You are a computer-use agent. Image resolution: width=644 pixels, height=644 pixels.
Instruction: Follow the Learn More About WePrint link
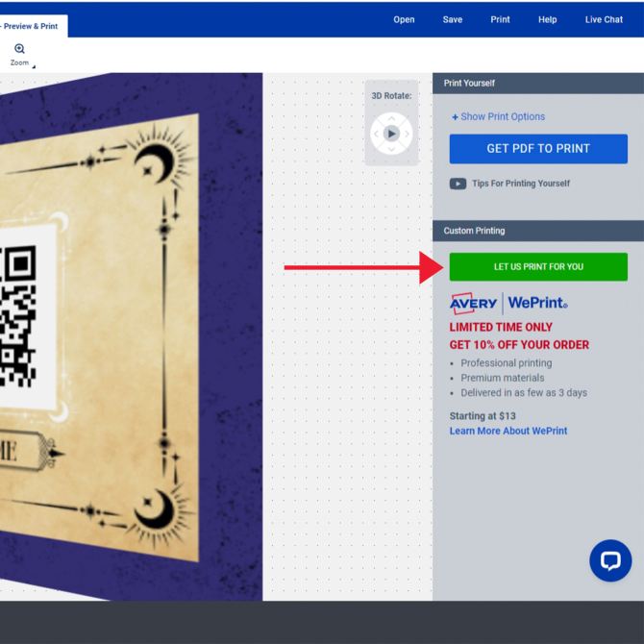click(x=508, y=431)
